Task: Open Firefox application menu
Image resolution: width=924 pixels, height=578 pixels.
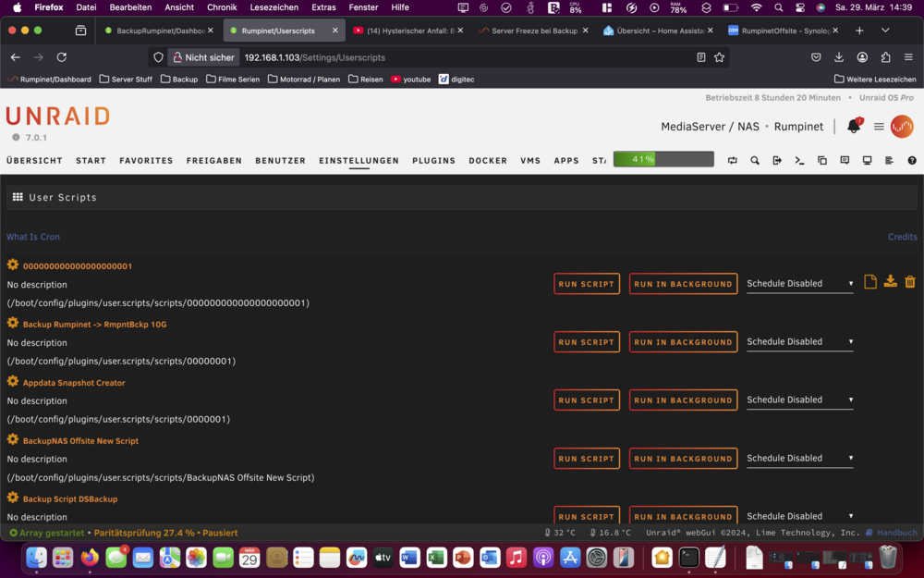Action: [x=908, y=57]
